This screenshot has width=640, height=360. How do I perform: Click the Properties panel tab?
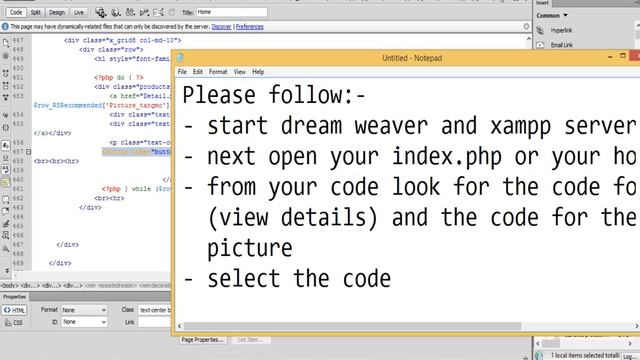coord(15,297)
